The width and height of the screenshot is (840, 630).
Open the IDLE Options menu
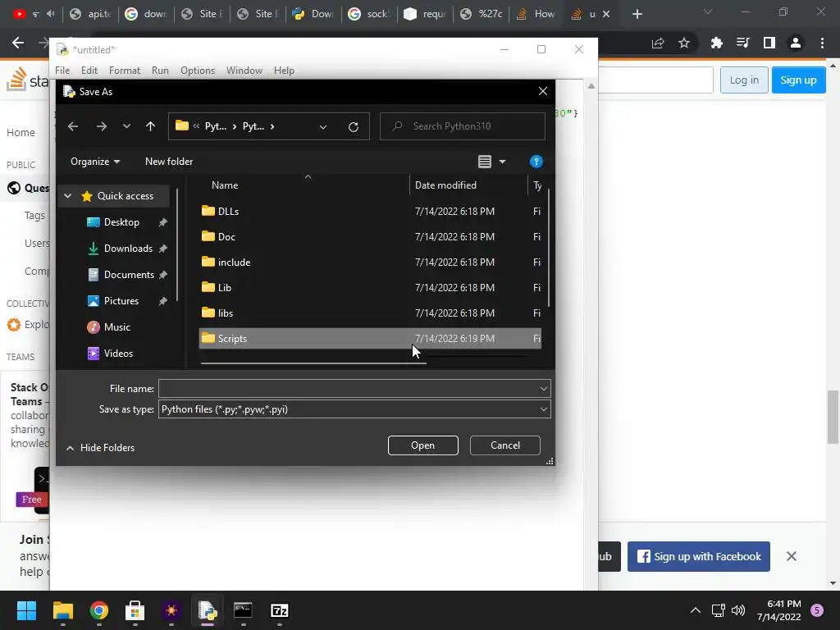198,71
